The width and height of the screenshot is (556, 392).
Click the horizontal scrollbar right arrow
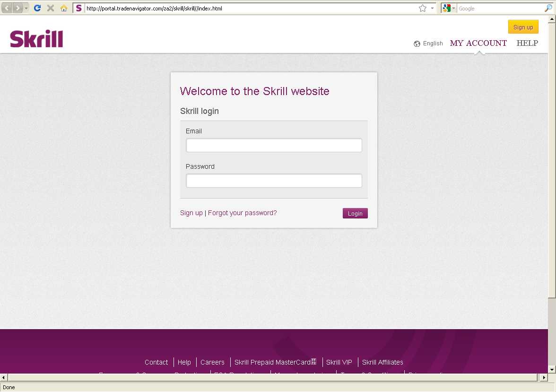[544, 377]
